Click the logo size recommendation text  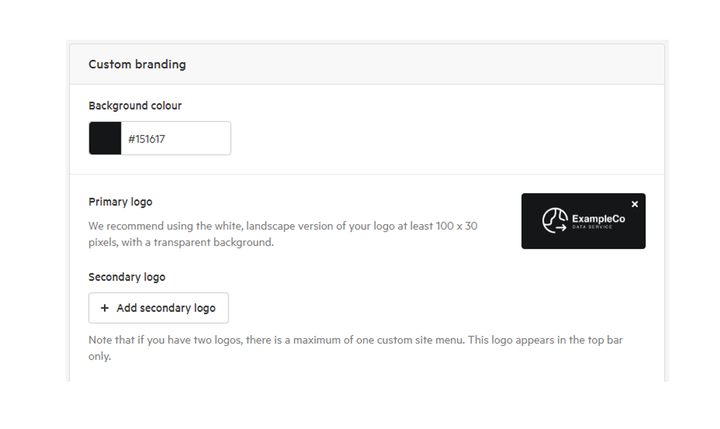(283, 234)
